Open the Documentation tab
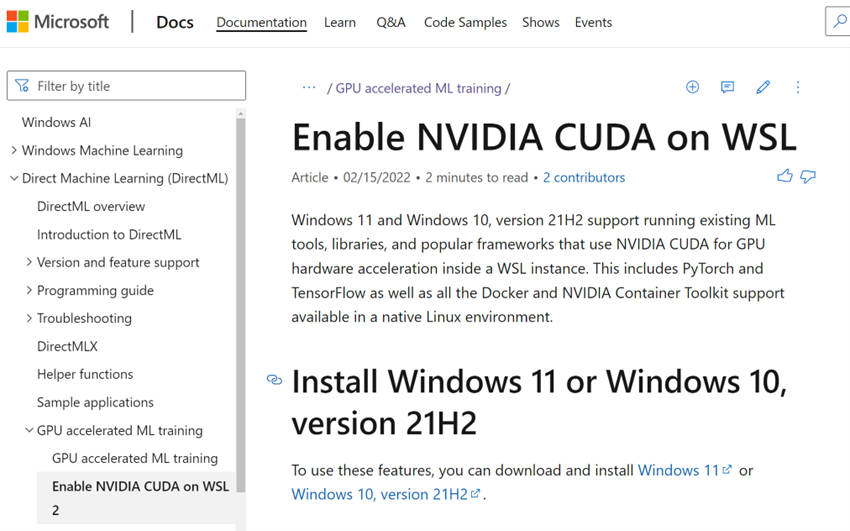 point(261,22)
